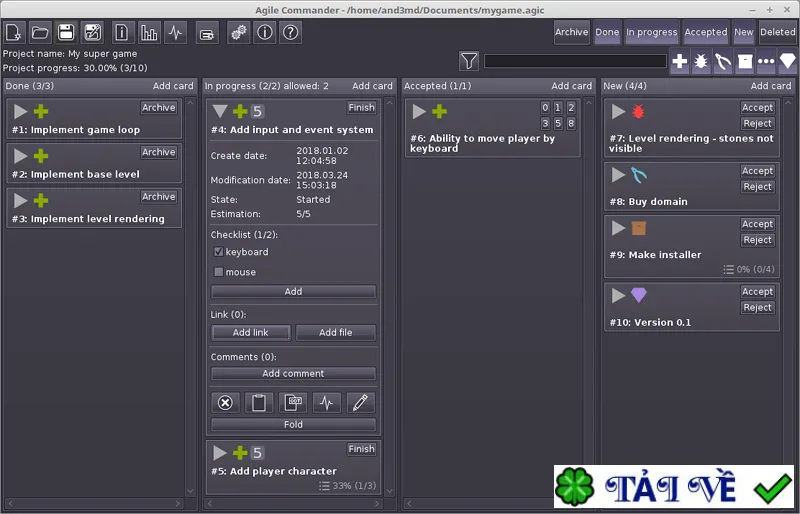Archive card #1 Implement game loop

tap(159, 108)
